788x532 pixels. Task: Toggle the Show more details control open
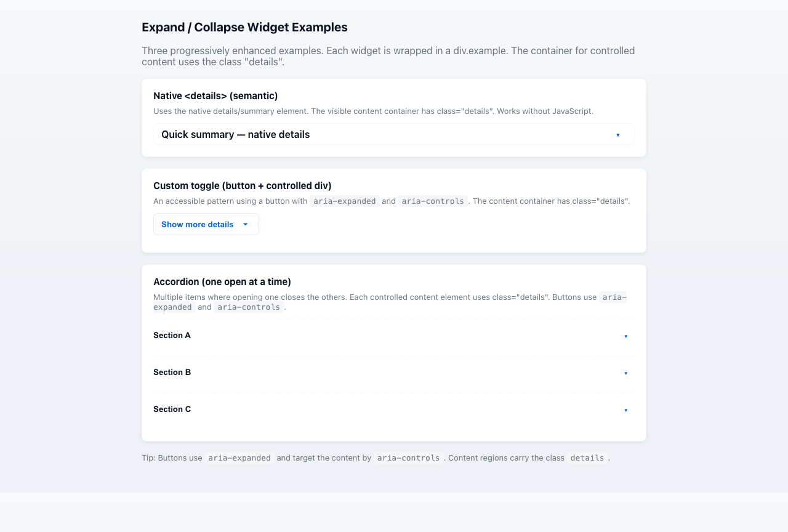(x=206, y=224)
